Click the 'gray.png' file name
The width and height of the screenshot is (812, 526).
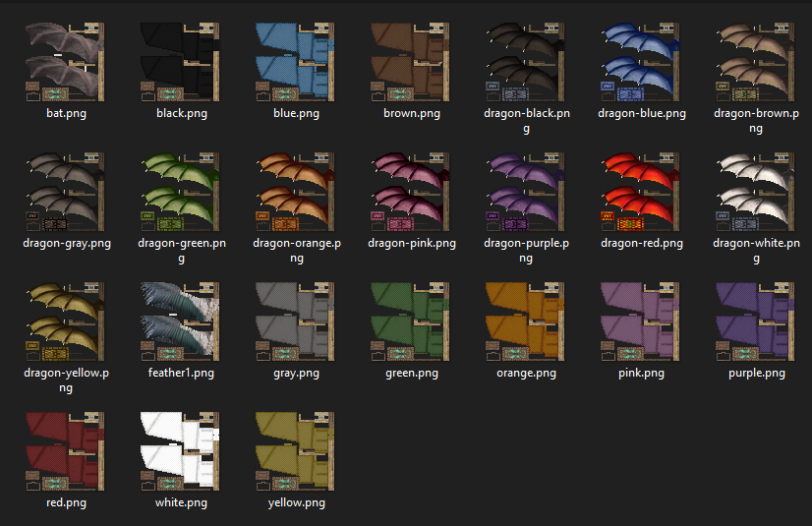(x=296, y=374)
